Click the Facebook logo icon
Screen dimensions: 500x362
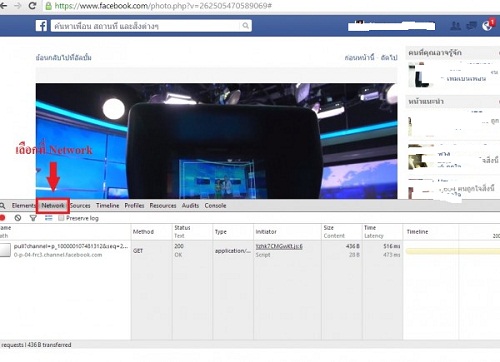point(41,26)
